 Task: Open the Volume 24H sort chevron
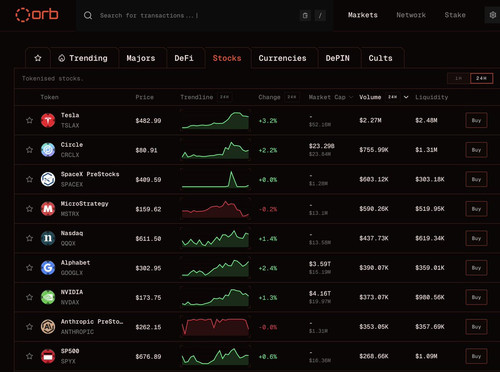click(x=406, y=97)
